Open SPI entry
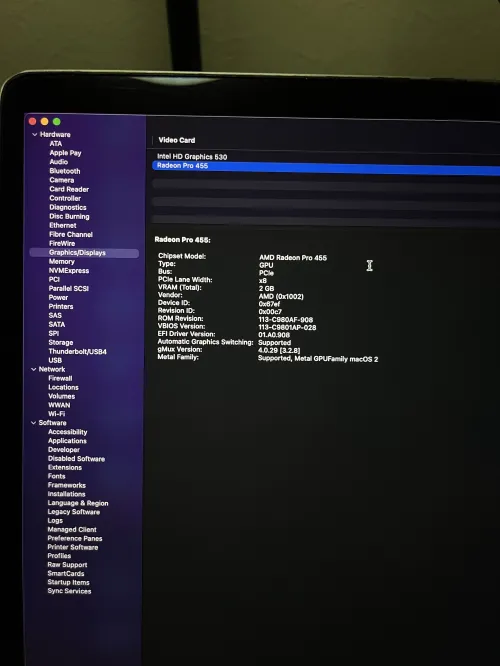 [x=54, y=333]
